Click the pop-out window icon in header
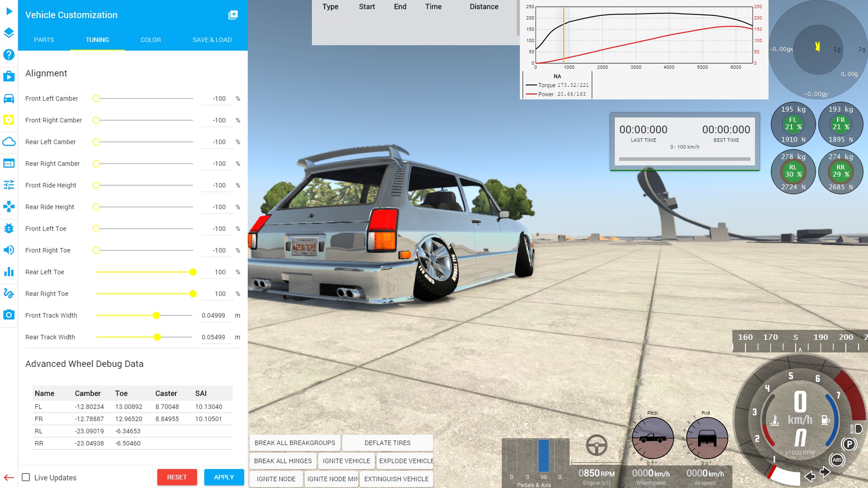Viewport: 868px width, 488px height. (233, 15)
